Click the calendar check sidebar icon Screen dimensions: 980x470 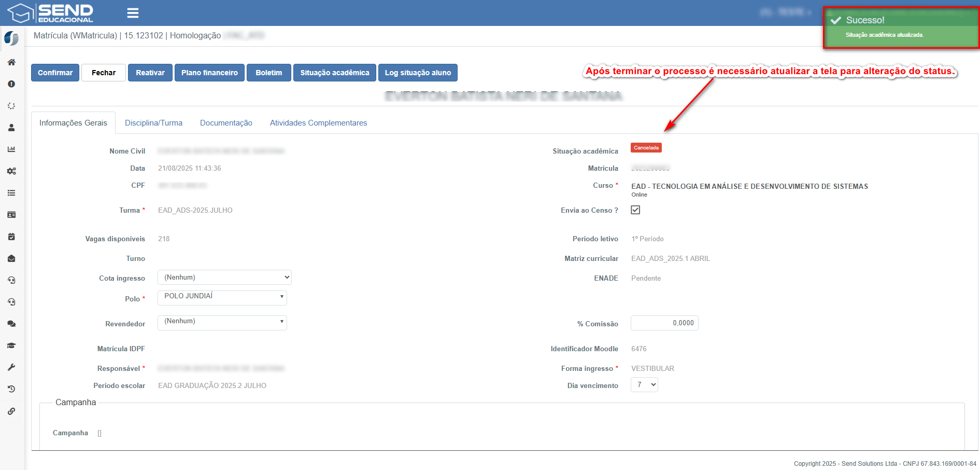point(11,237)
